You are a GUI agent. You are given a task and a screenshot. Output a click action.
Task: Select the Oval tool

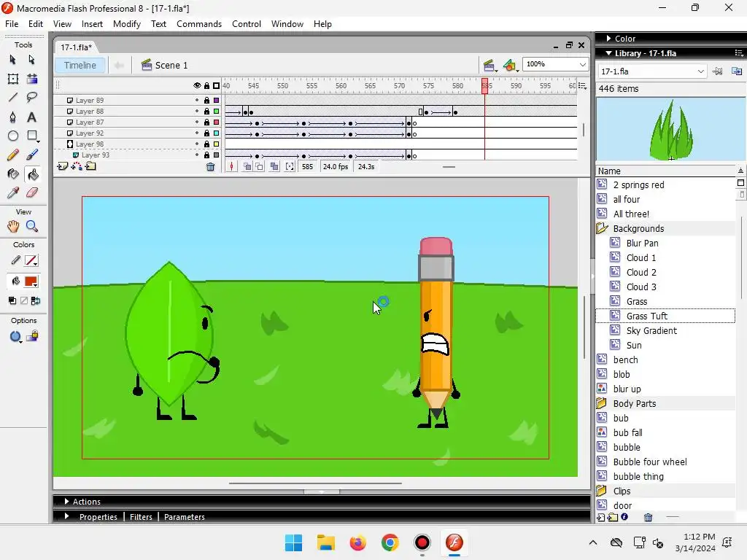pos(13,136)
